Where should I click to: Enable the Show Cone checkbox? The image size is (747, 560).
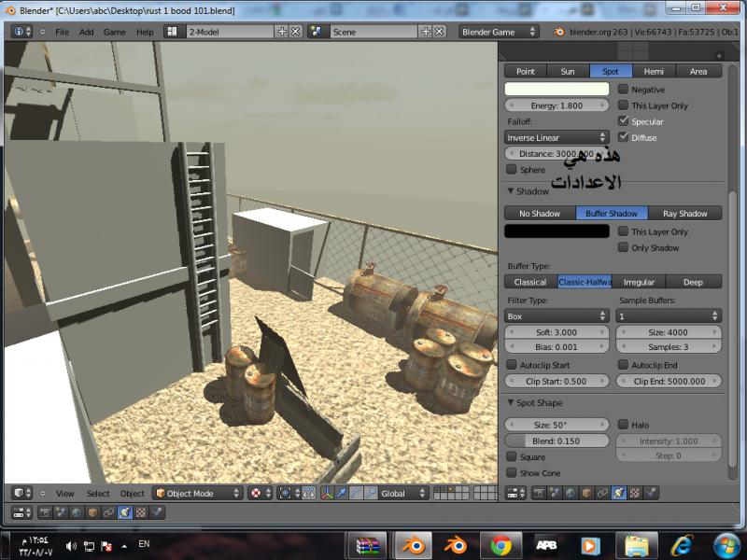(511, 472)
